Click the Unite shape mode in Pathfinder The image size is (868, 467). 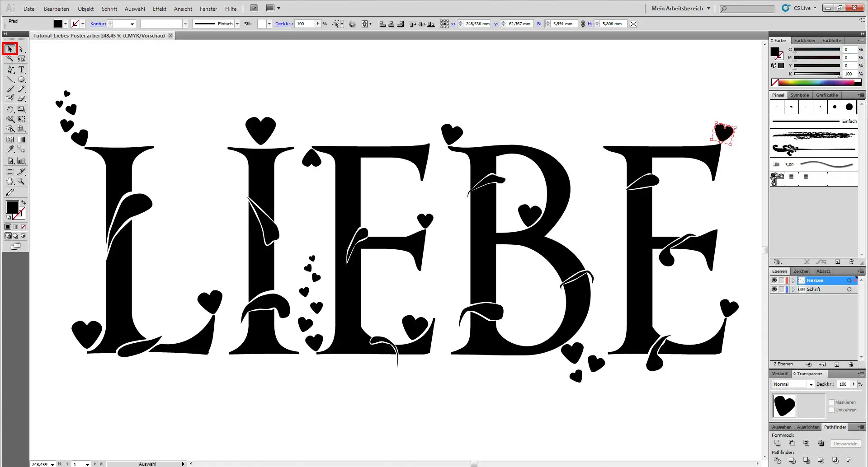click(778, 443)
